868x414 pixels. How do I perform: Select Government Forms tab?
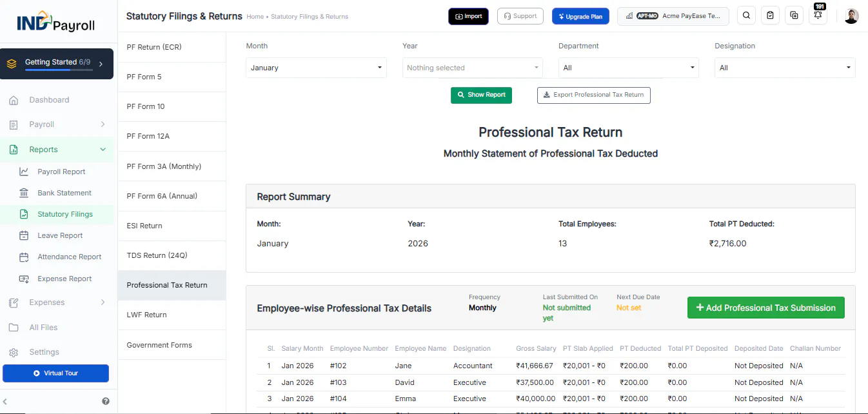click(x=172, y=345)
